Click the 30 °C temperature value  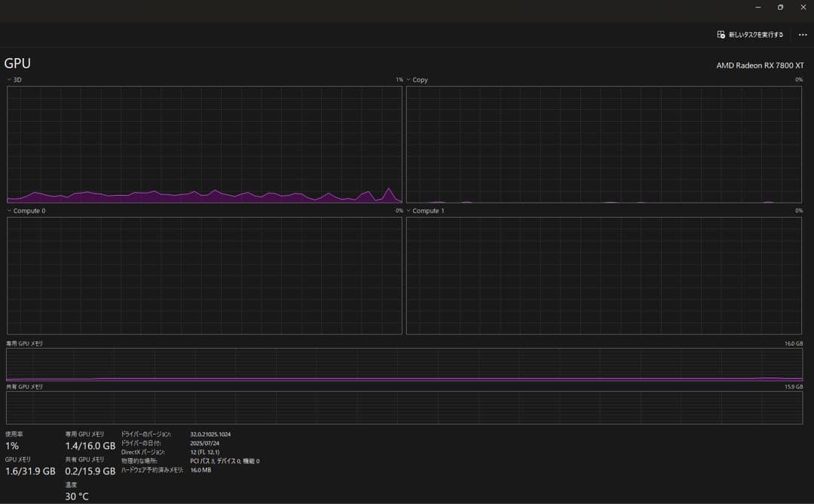coord(77,496)
